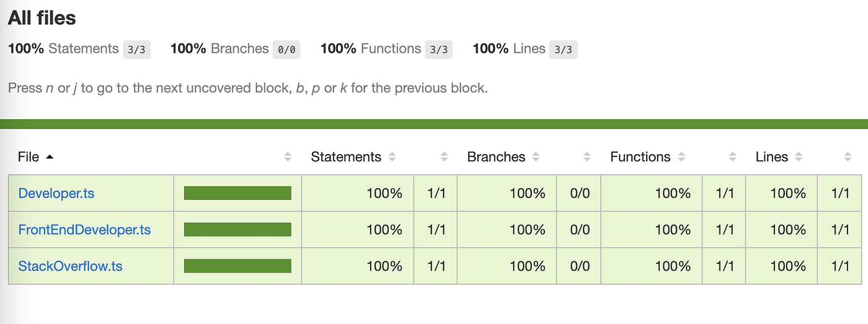868x324 pixels.
Task: Sort table by Statements header
Action: pos(346,157)
